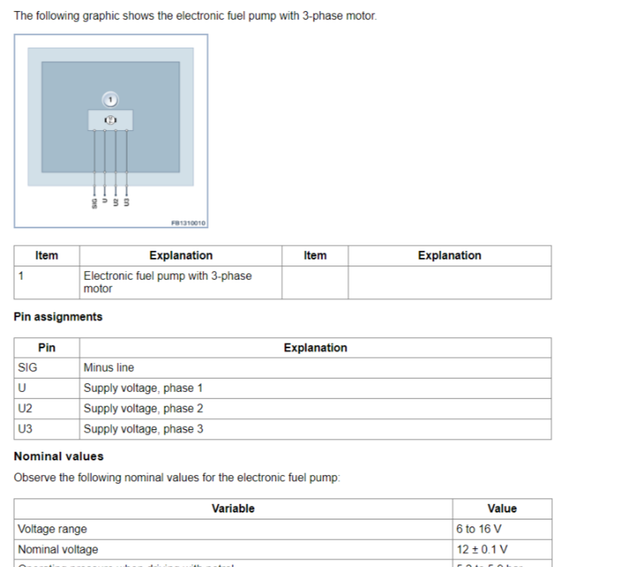Click 'Supply voltage, phase 2' cell
This screenshot has height=567, width=640.
pyautogui.click(x=315, y=409)
